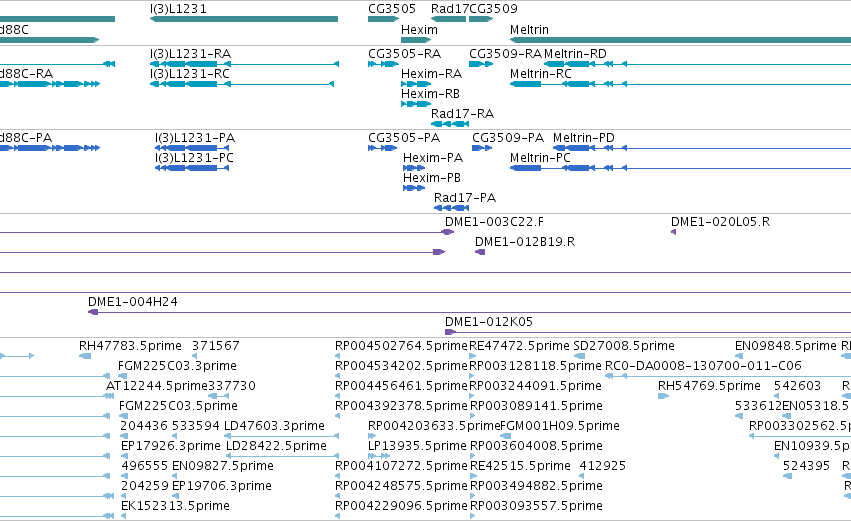The width and height of the screenshot is (851, 521).
Task: Select the RP004534202.5prime EST label
Action: pyautogui.click(x=401, y=366)
